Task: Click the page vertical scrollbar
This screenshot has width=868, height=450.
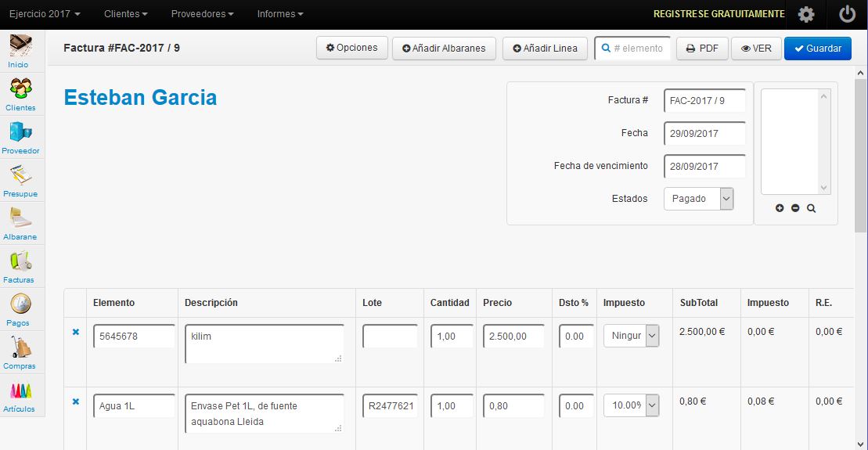Action: coord(860,235)
